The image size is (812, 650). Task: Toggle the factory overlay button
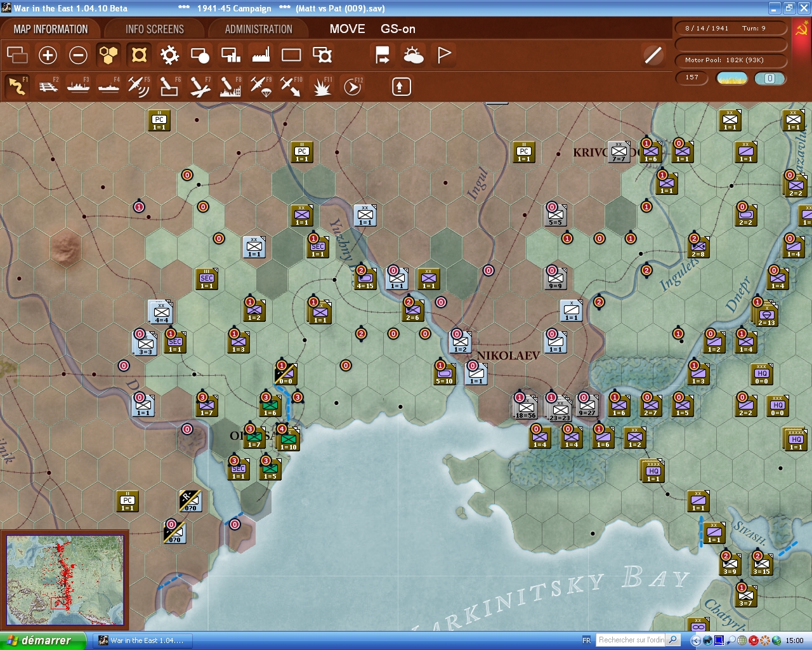pos(261,55)
